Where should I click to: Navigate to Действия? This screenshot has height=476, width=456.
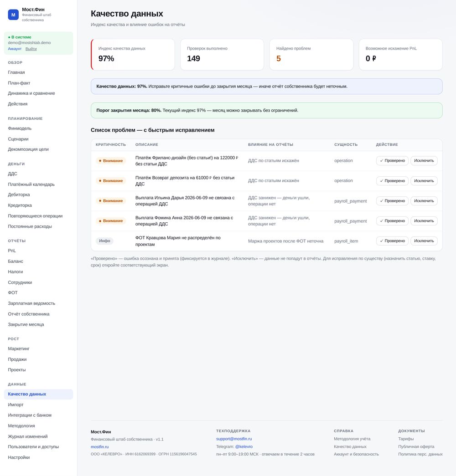pyautogui.click(x=18, y=104)
